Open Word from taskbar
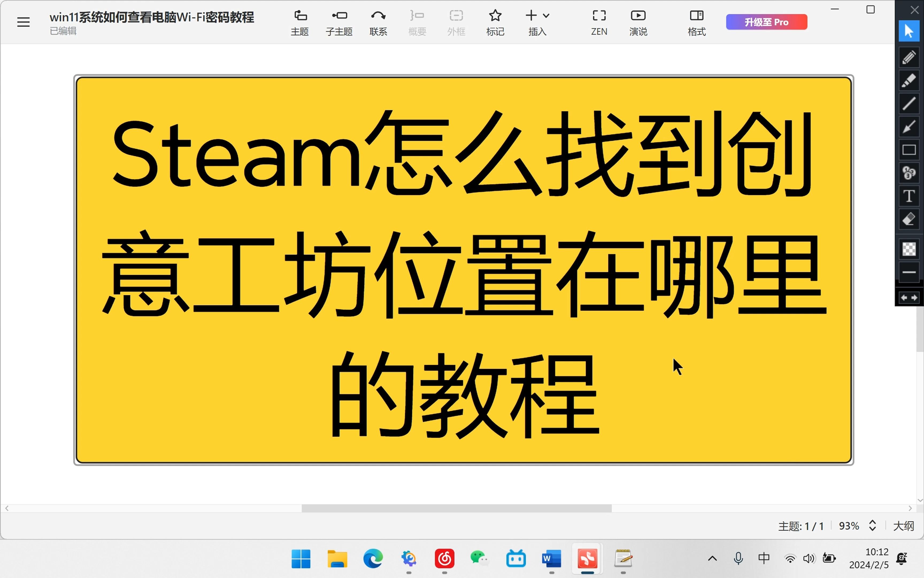Image resolution: width=924 pixels, height=578 pixels. click(551, 559)
